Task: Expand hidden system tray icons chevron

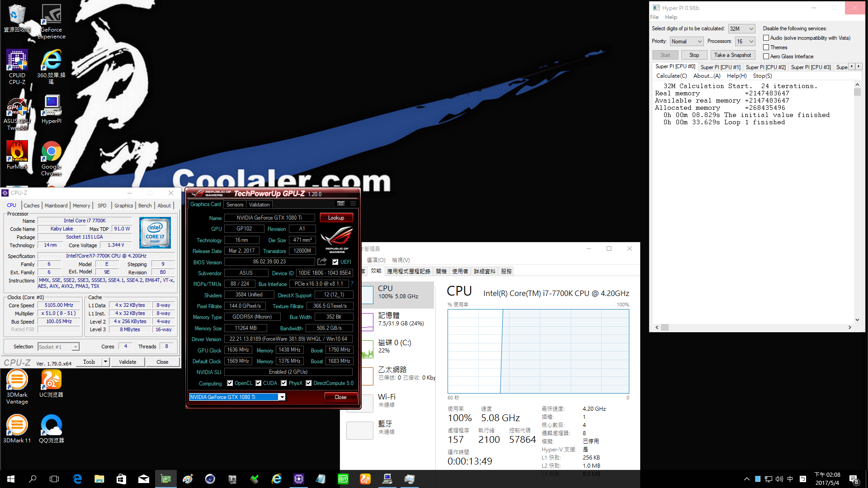Action: (x=747, y=479)
